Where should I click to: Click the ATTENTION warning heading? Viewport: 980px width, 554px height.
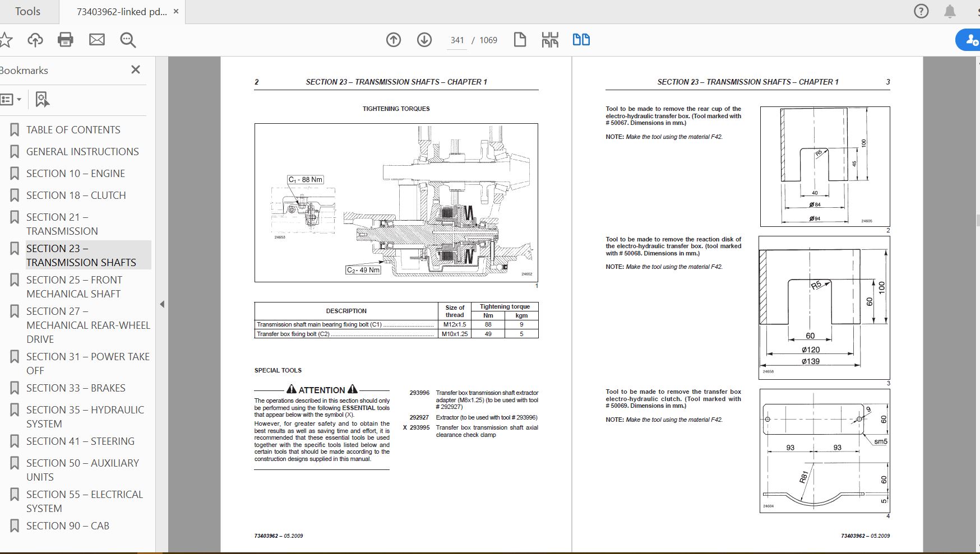coord(322,389)
